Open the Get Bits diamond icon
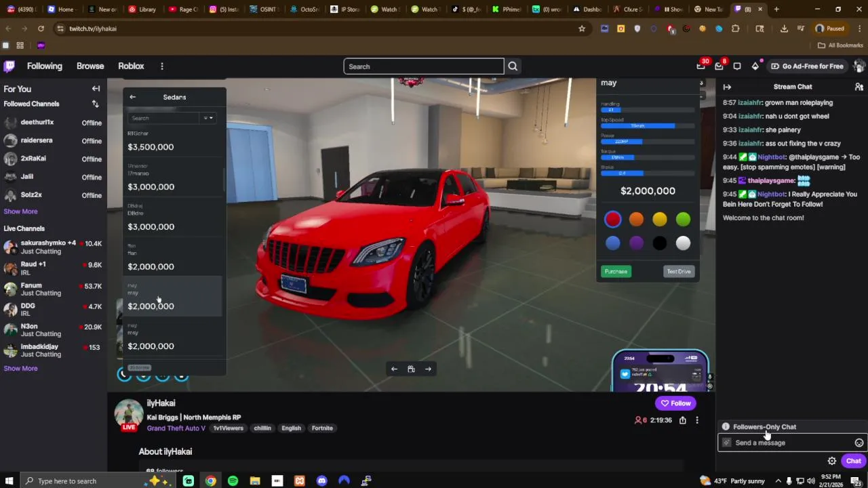The width and height of the screenshot is (868, 488). 755,66
